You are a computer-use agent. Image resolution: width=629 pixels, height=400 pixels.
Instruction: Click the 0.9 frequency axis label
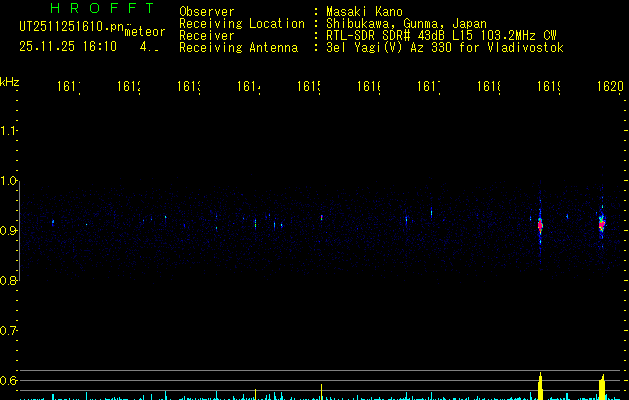[x=8, y=231]
